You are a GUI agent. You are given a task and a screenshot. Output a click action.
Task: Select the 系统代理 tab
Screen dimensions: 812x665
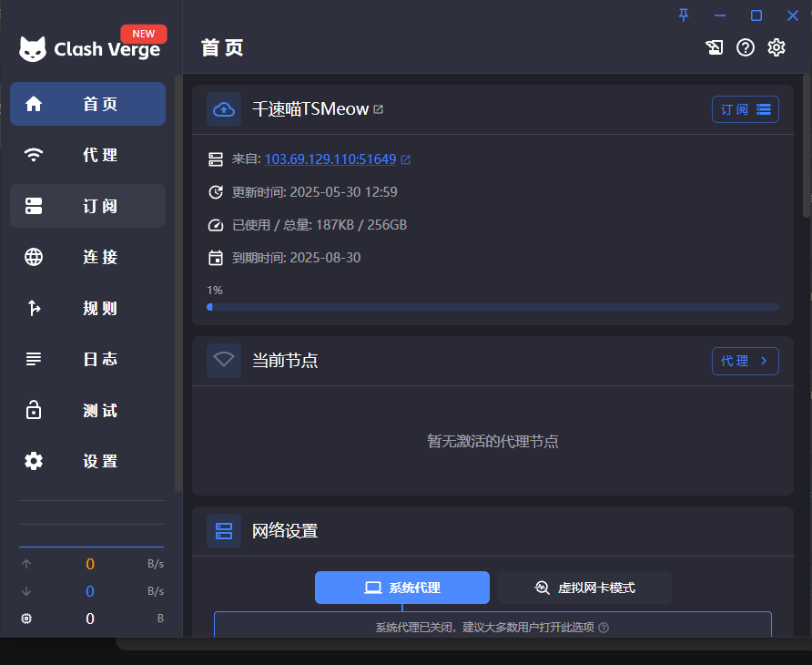401,588
